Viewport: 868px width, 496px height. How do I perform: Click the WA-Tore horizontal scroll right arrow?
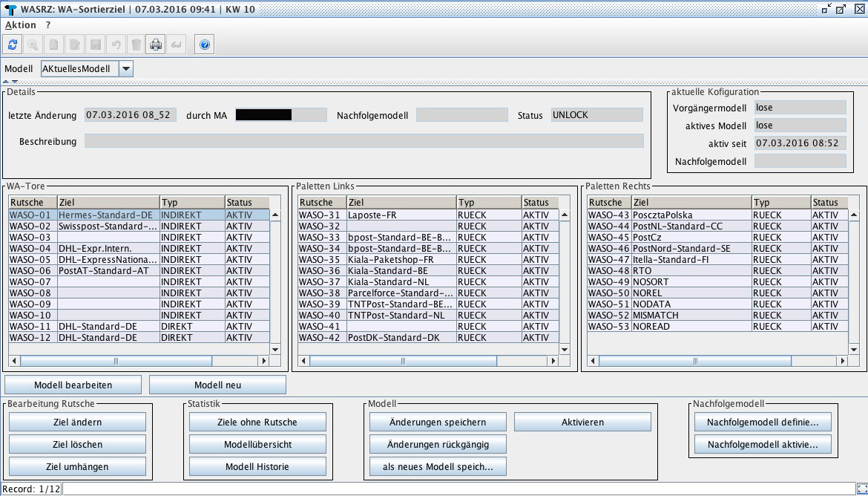pos(263,361)
